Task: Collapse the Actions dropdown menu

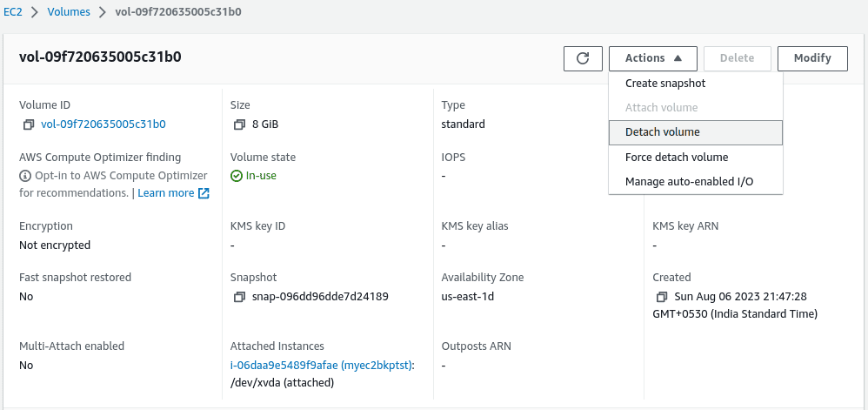Action: click(653, 58)
